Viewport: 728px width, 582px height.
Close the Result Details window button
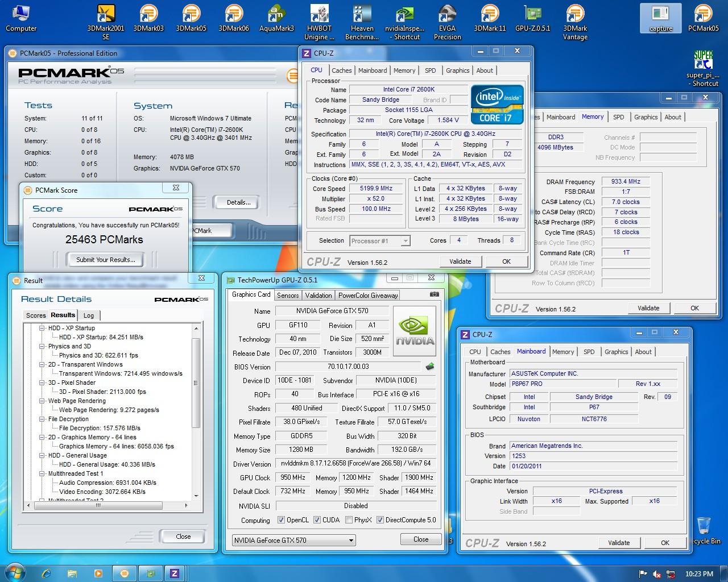[183, 537]
